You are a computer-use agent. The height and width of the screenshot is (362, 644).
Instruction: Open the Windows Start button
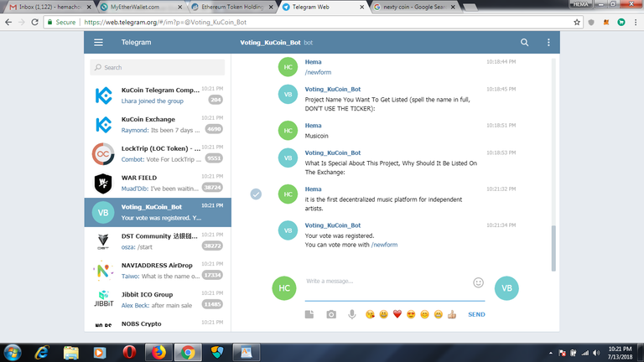coord(13,352)
